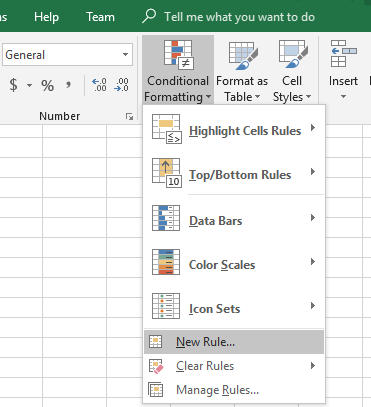This screenshot has width=371, height=407.
Task: Expand arrow beside Icon Sets
Action: click(312, 305)
